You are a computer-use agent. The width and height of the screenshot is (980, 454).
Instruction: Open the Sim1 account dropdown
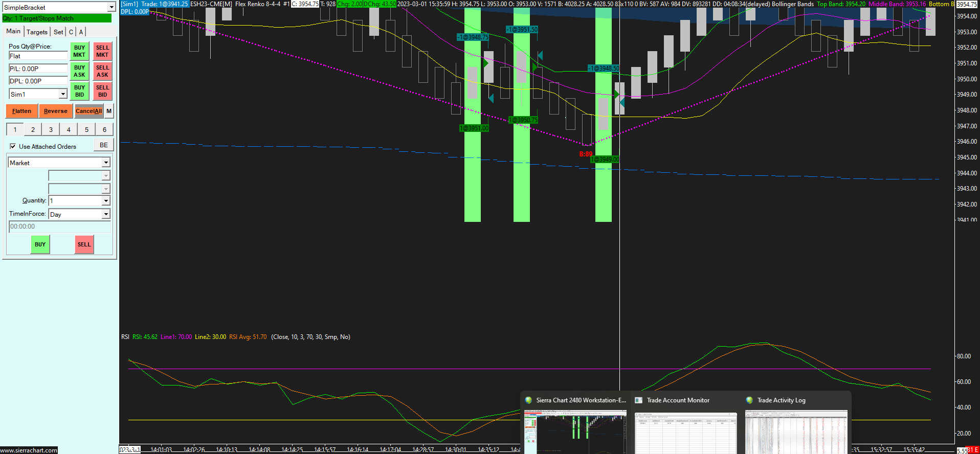coord(63,94)
